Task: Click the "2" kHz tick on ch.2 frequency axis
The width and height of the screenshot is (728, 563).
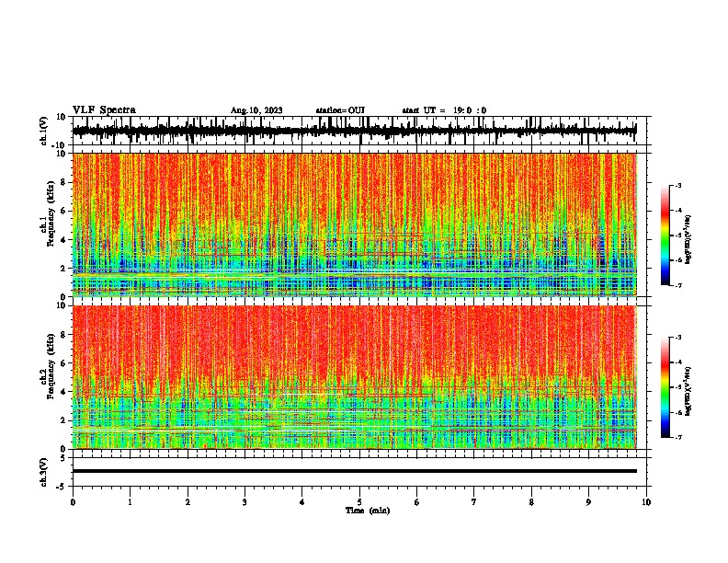Action: (x=64, y=420)
